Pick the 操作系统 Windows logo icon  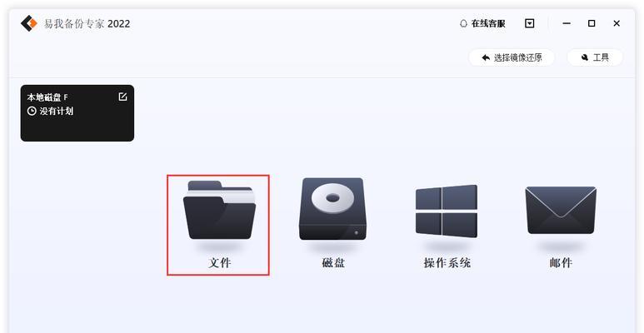447,211
